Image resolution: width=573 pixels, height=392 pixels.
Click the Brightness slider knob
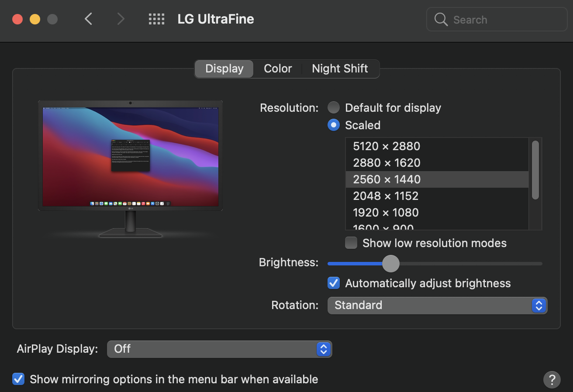point(390,263)
